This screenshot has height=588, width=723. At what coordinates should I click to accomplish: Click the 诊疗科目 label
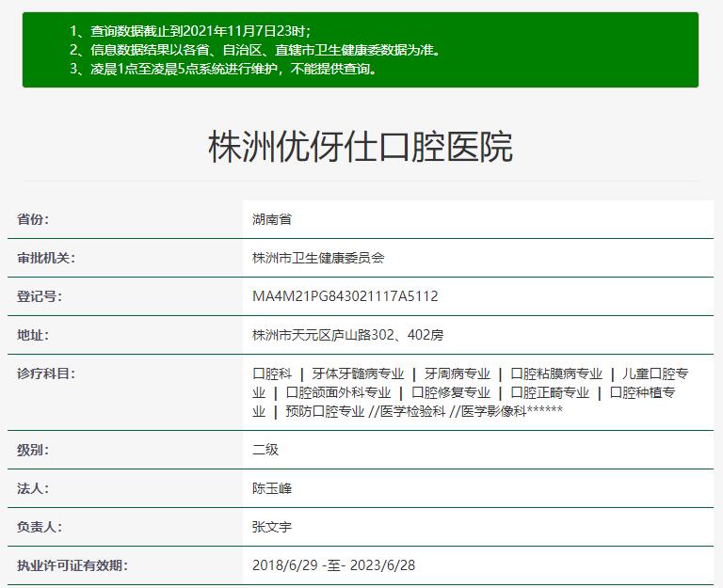[45, 373]
